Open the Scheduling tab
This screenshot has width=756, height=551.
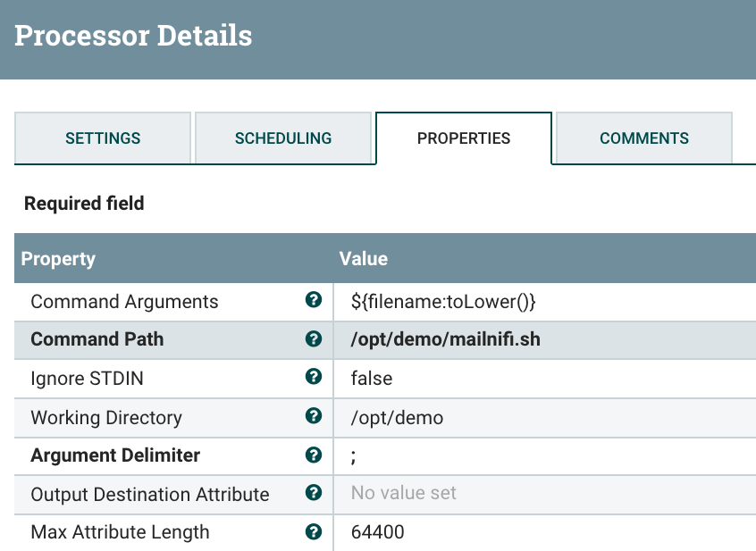[x=282, y=138]
